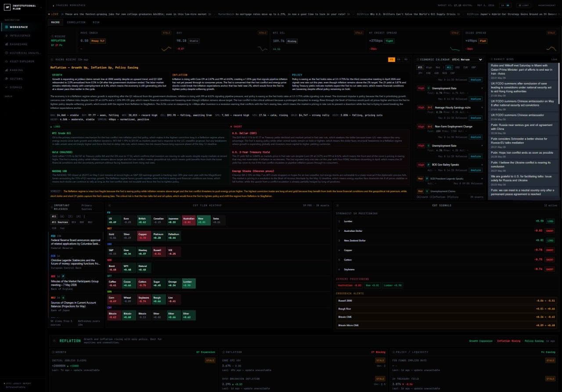Expand the Institutional Flow workspace dropdown
The image size is (562, 392).
41,7
